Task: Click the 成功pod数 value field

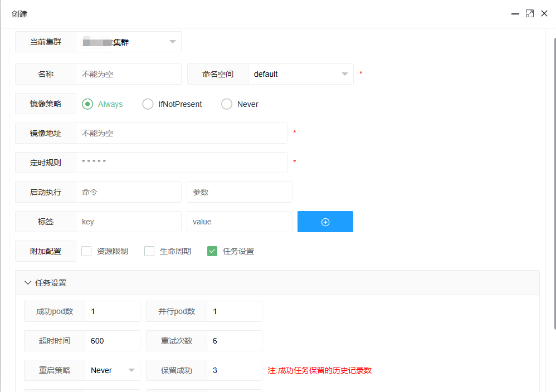Action: [113, 312]
